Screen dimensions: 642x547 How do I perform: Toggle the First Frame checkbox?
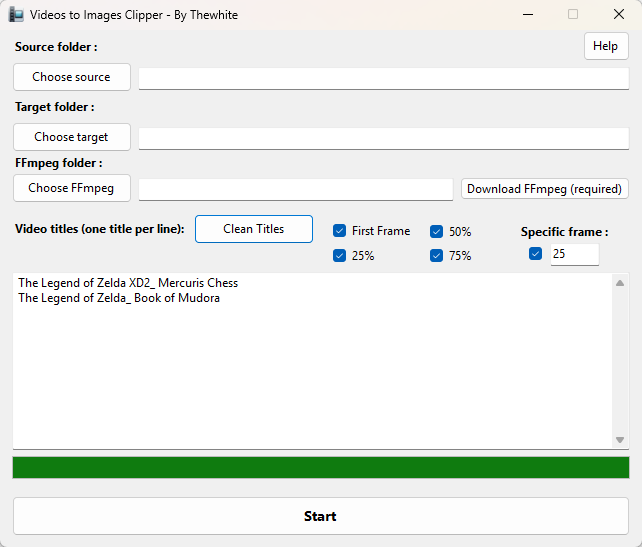click(x=340, y=231)
